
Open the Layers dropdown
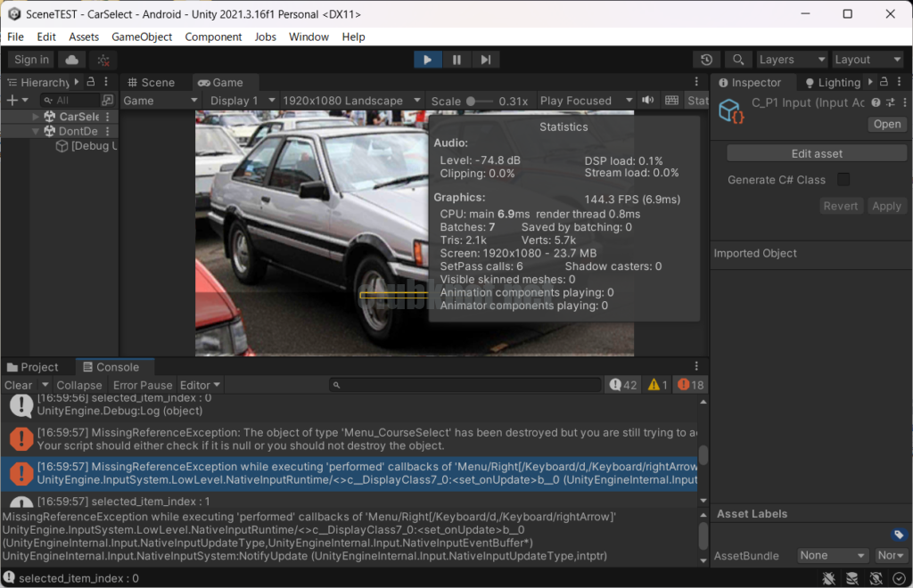click(x=792, y=60)
